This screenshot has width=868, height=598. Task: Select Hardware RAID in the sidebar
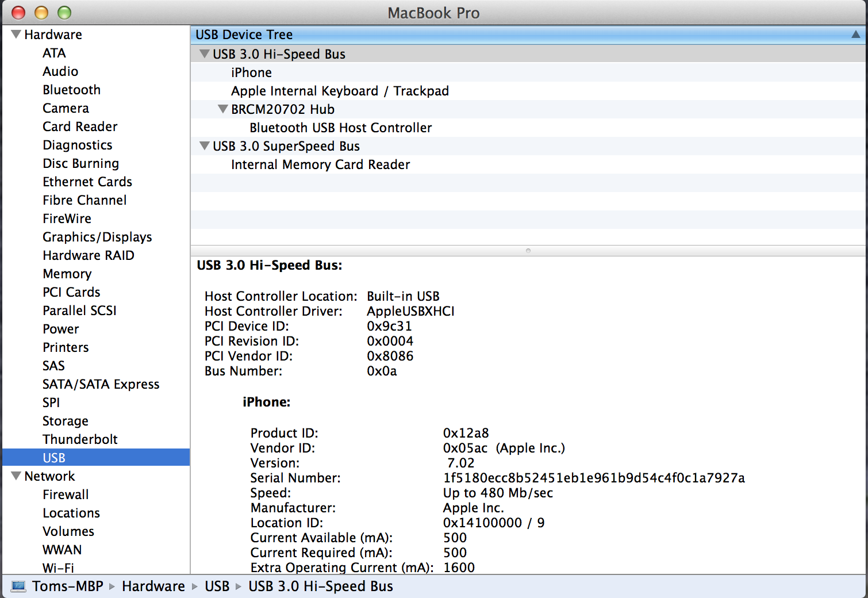tap(89, 255)
